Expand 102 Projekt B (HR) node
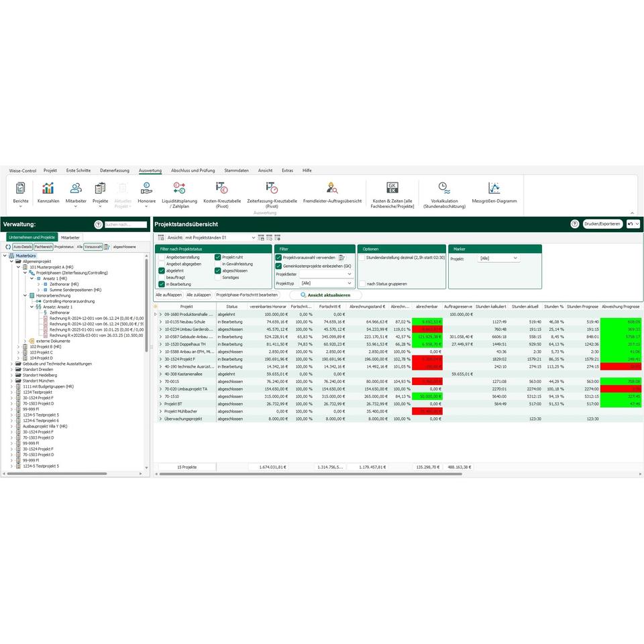644x644 pixels. (18, 347)
